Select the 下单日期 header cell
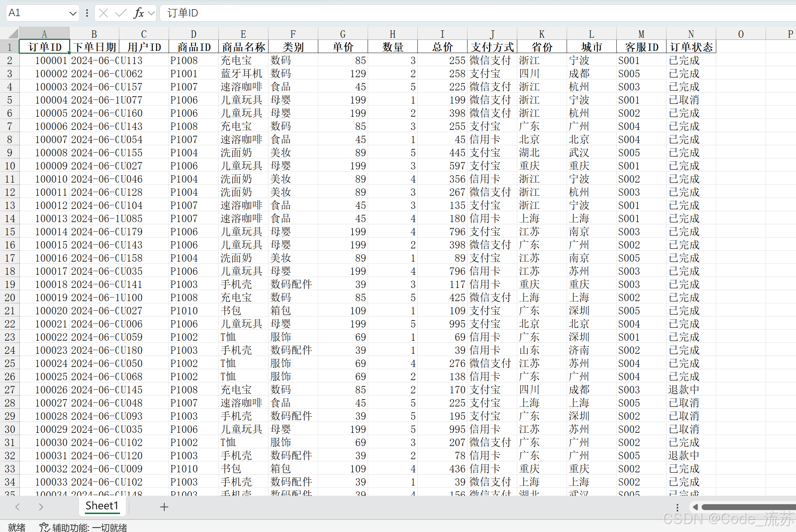 94,47
